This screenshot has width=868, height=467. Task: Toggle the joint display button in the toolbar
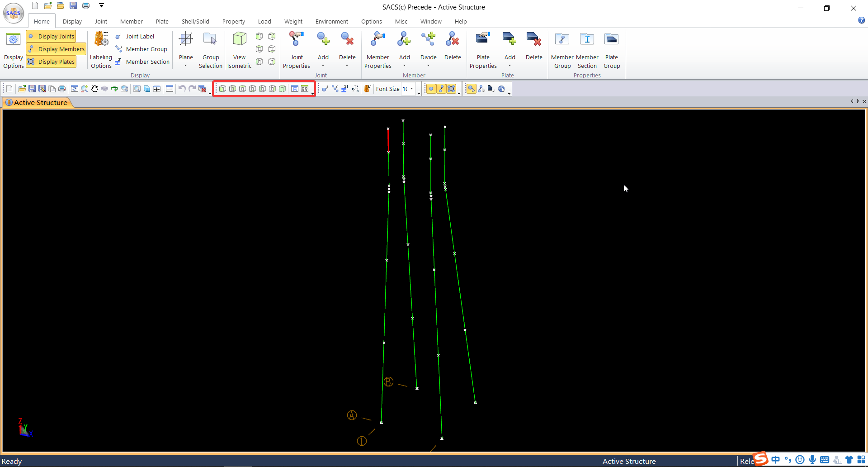pos(431,89)
